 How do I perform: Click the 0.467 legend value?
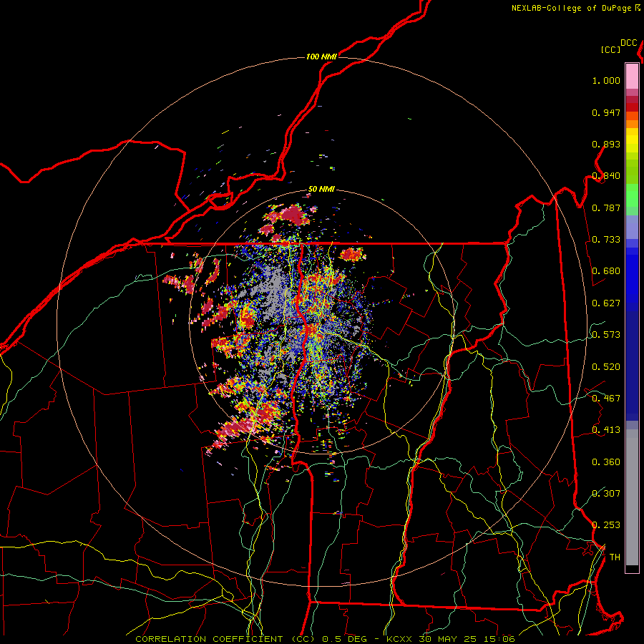pos(606,399)
